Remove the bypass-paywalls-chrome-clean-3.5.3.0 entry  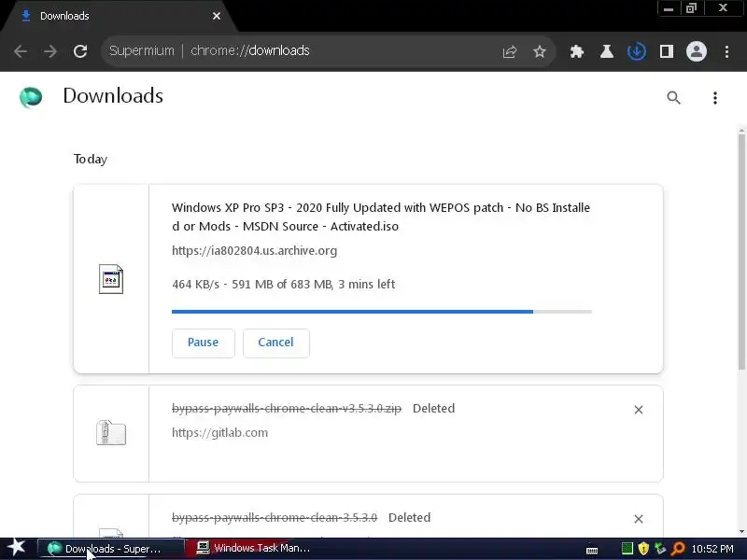point(639,519)
